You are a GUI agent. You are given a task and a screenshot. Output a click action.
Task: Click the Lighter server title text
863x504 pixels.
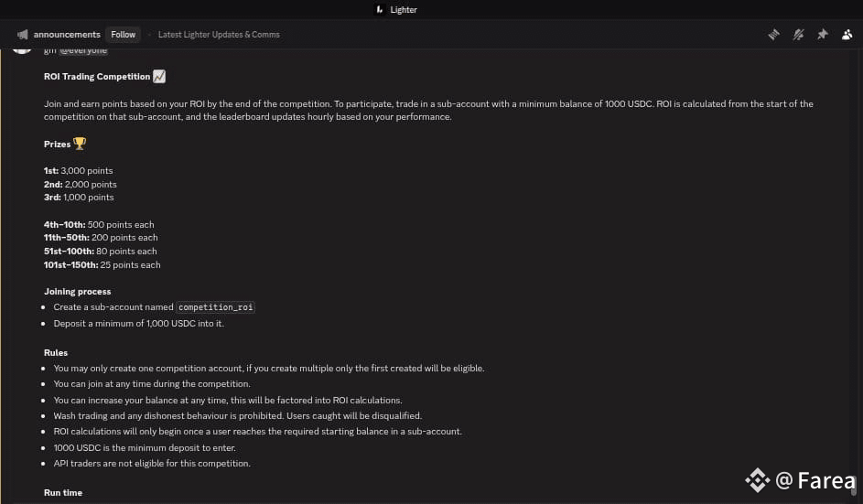(x=404, y=10)
